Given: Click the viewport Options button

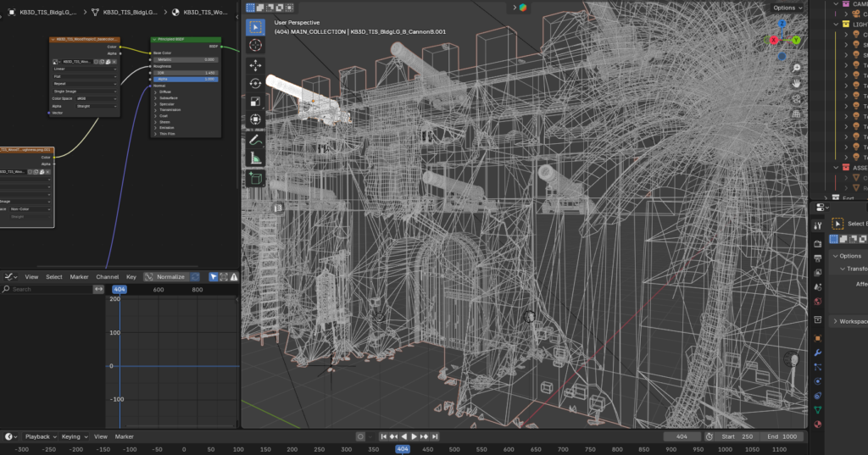Looking at the screenshot, I should point(787,8).
